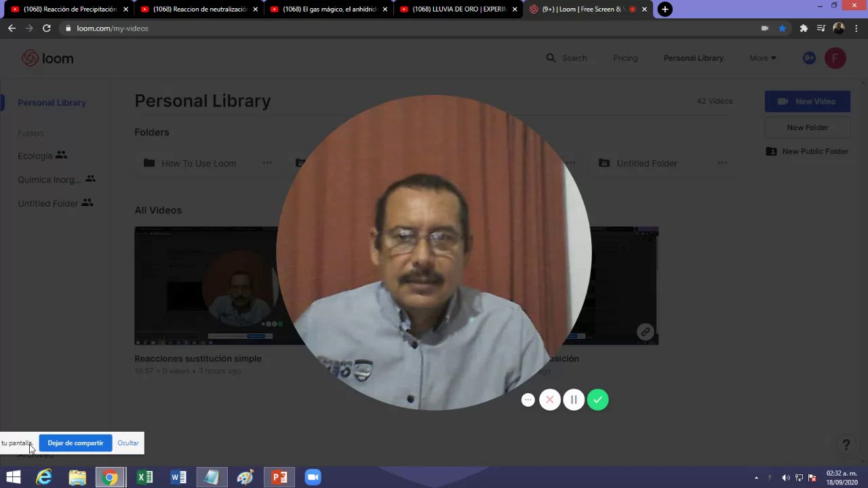Open the Química Inorg... folder in sidebar
868x488 pixels.
(56, 180)
